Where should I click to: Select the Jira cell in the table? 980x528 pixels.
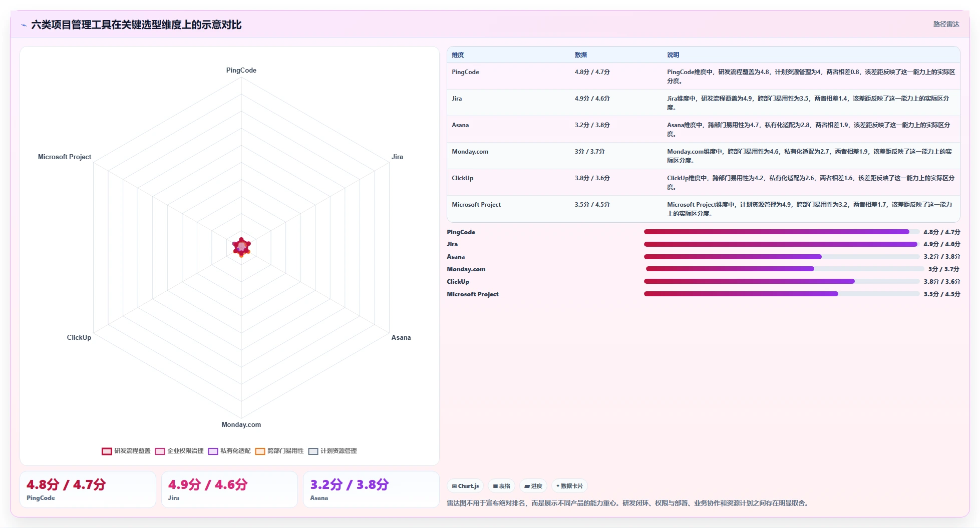457,99
